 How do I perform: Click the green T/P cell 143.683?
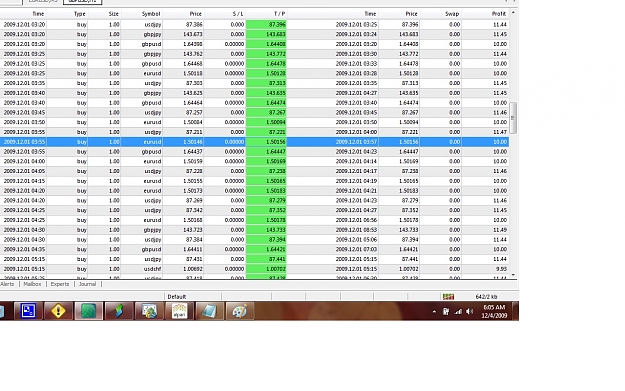coord(266,34)
